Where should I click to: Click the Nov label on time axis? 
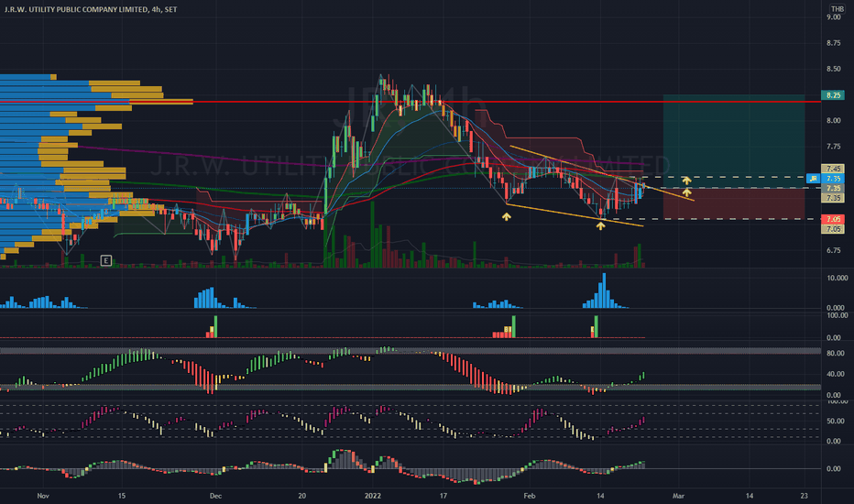tap(43, 496)
